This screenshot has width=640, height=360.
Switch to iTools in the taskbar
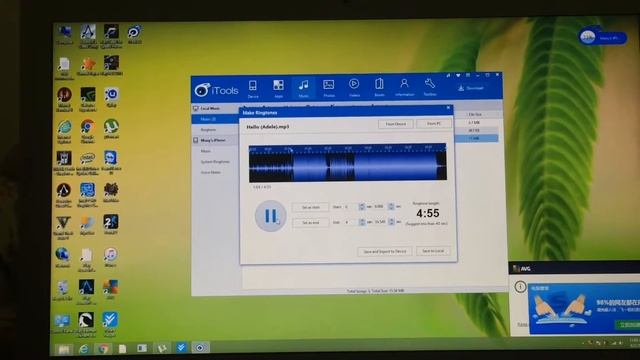point(200,347)
